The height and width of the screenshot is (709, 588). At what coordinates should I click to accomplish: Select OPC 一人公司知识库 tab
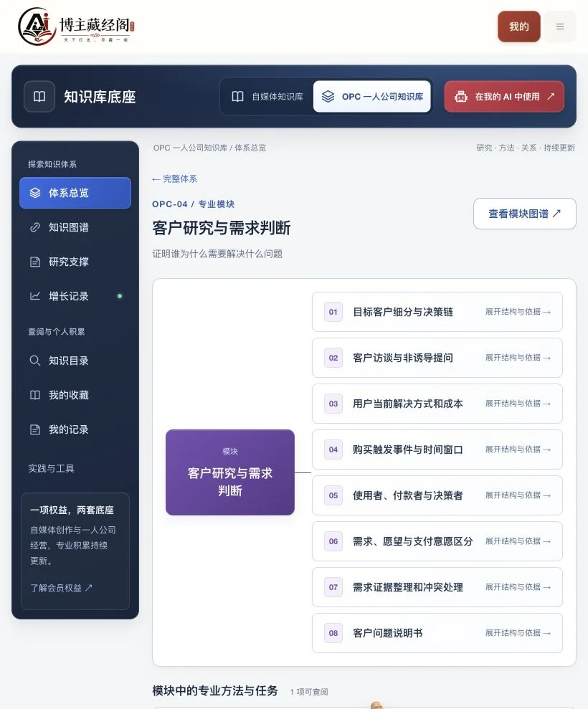pyautogui.click(x=371, y=96)
